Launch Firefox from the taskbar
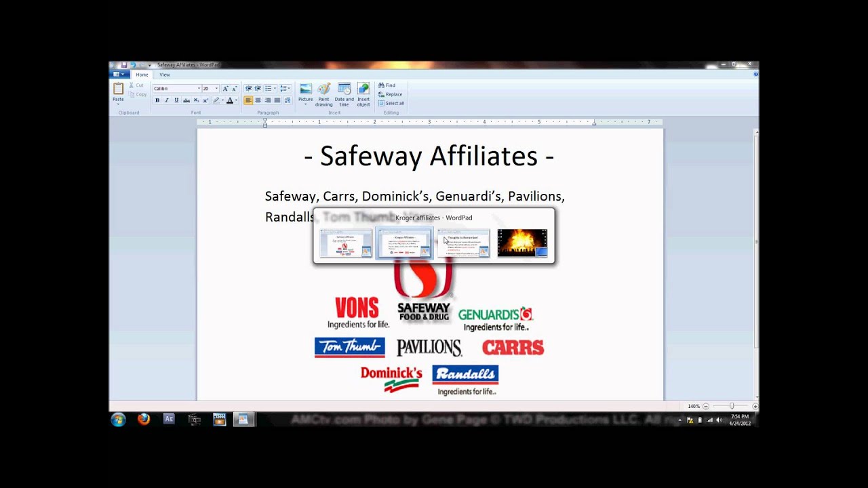This screenshot has width=868, height=488. pos(144,420)
